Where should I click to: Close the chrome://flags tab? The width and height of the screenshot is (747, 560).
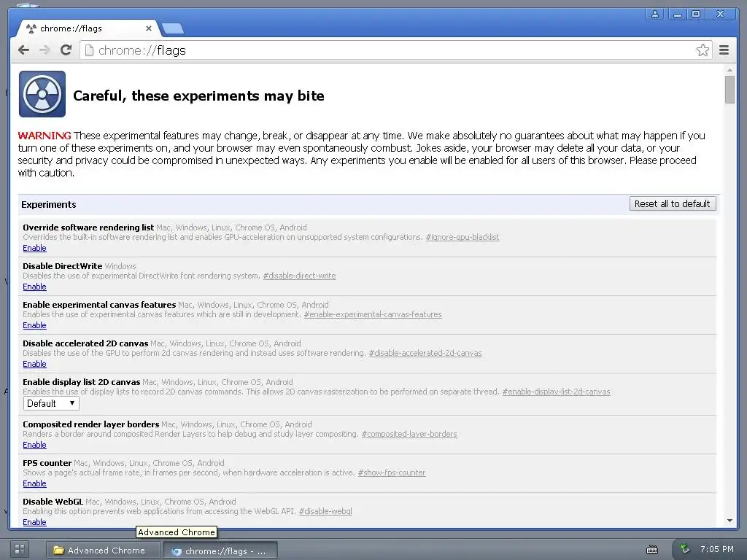tap(149, 28)
